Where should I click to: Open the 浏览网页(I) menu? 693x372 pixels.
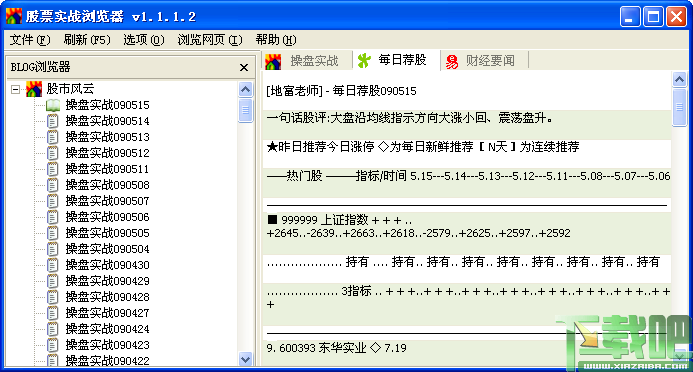210,40
